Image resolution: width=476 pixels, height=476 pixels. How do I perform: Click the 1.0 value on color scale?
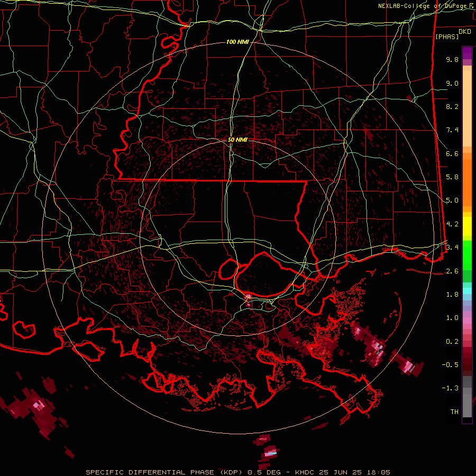[452, 318]
